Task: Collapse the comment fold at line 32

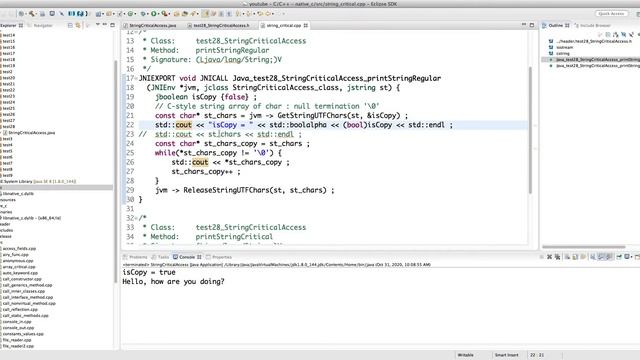Action: pos(136,218)
